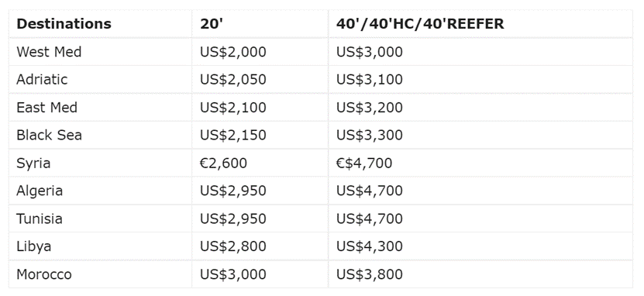Image resolution: width=644 pixels, height=296 pixels.
Task: Click the Destinations column header
Action: 100,24
